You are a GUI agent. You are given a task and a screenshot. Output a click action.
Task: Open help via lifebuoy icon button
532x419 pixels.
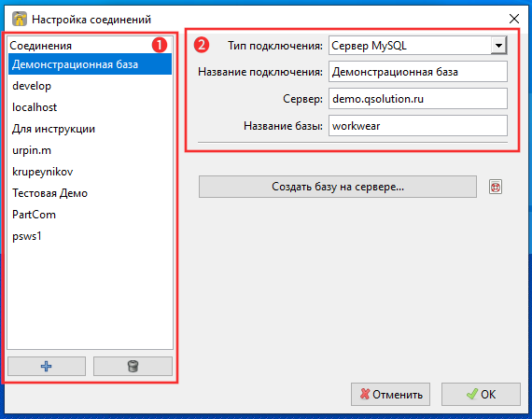496,187
